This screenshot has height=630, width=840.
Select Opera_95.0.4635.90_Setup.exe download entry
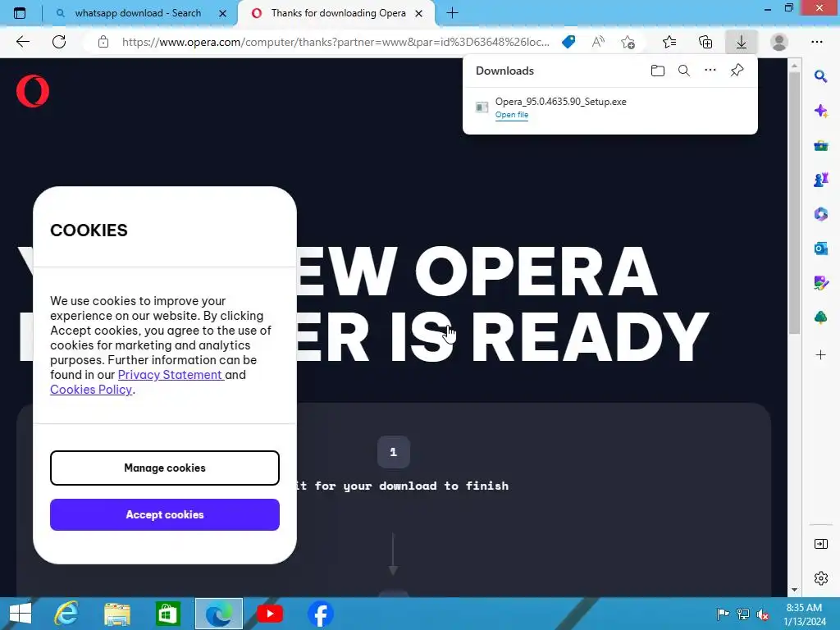[x=609, y=107]
